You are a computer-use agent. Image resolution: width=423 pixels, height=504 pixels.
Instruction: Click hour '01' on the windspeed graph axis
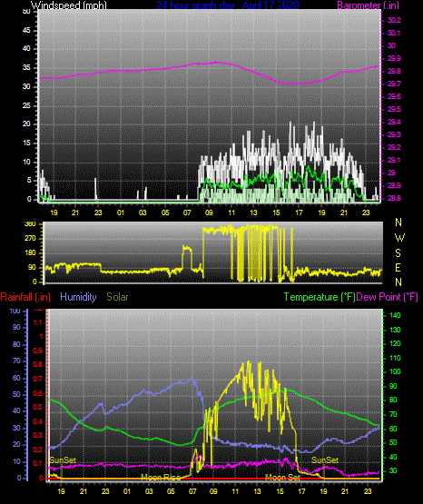click(x=120, y=212)
